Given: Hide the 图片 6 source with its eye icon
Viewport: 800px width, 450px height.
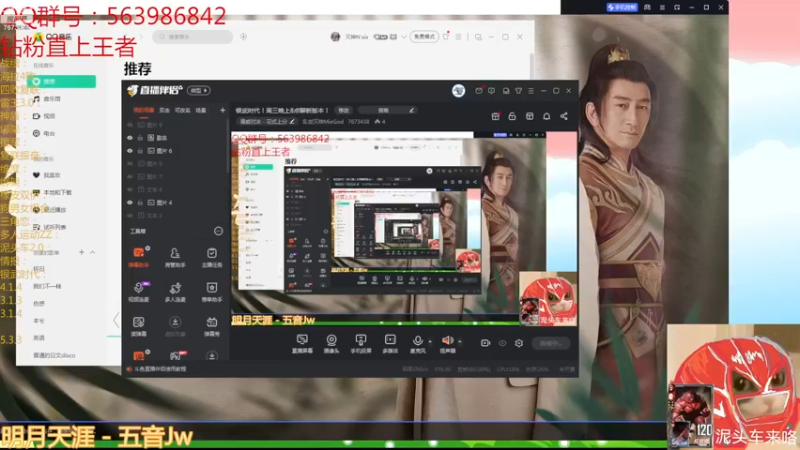Looking at the screenshot, I should coord(130,151).
